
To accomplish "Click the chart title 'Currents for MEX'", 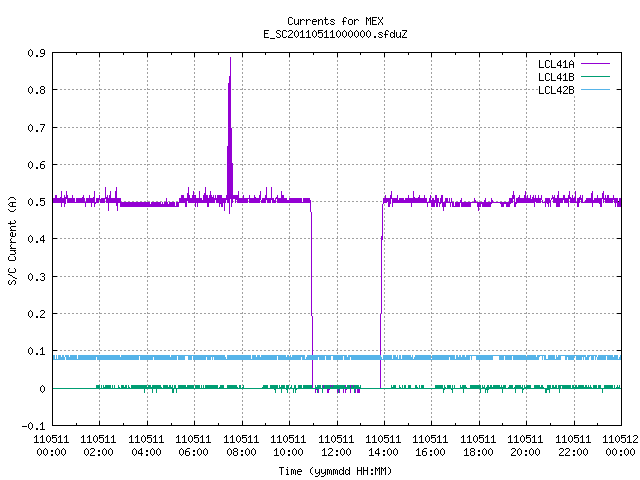I will tap(335, 21).
